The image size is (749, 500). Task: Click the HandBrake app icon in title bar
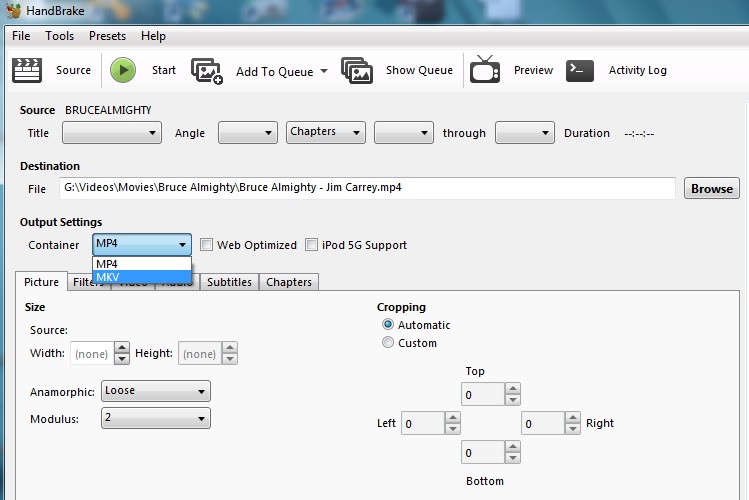13,11
